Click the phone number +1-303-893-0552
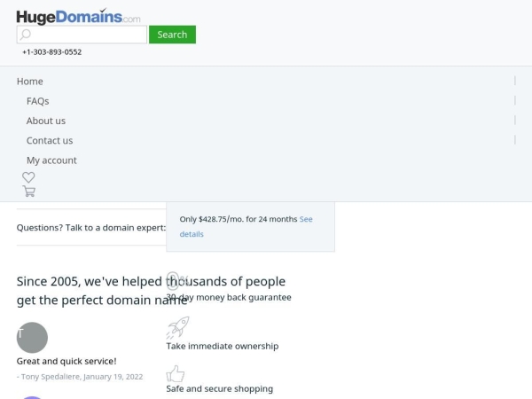 click(x=51, y=52)
